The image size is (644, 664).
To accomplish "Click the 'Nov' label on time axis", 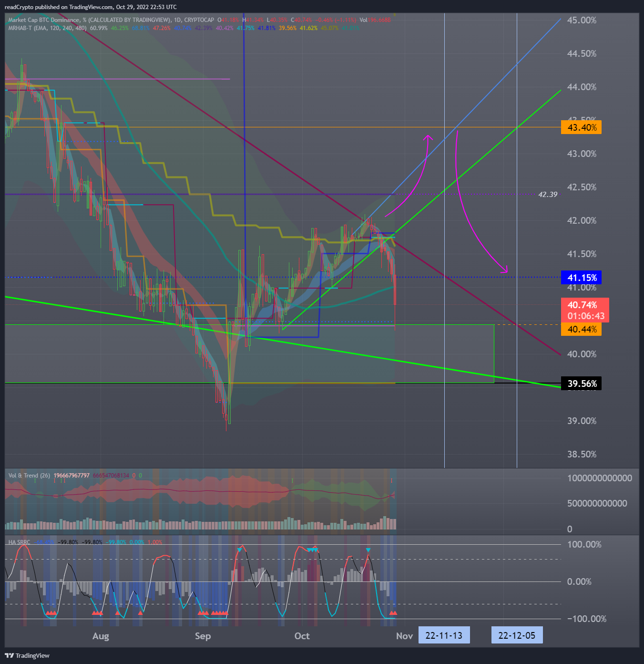I will click(x=404, y=636).
